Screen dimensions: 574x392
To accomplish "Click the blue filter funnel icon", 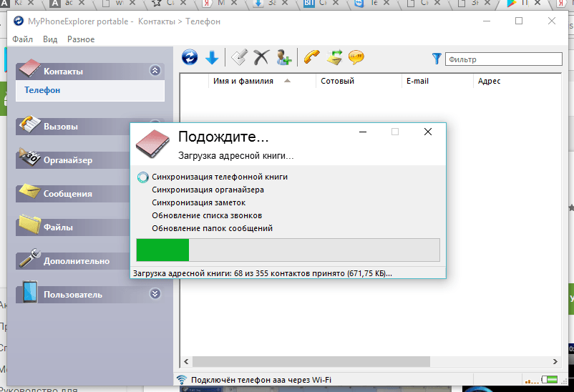I will (x=437, y=59).
